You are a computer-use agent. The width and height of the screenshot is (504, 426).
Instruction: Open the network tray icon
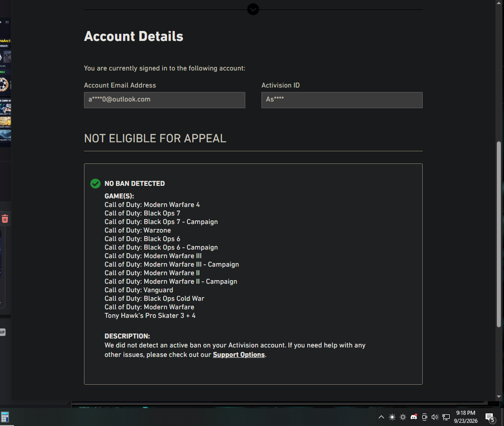coord(446,417)
